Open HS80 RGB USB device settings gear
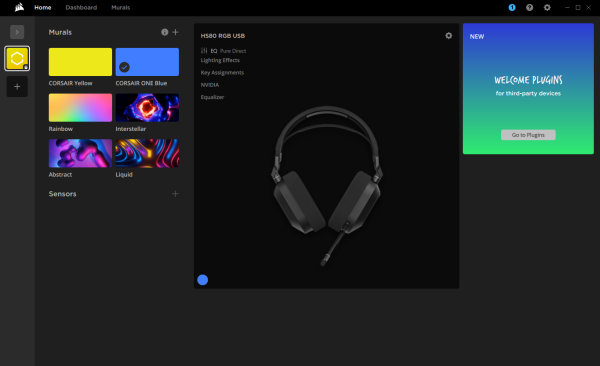The image size is (600, 366). (x=448, y=36)
